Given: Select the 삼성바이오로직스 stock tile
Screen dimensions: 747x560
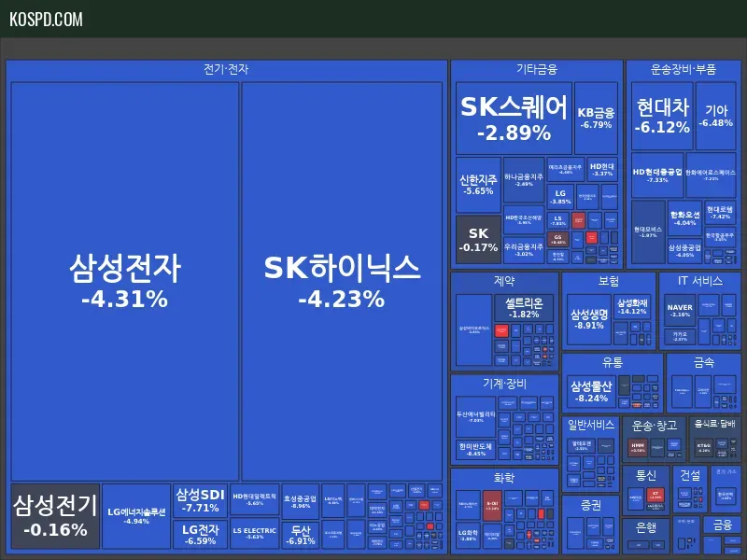Looking at the screenshot, I should click(x=474, y=330).
